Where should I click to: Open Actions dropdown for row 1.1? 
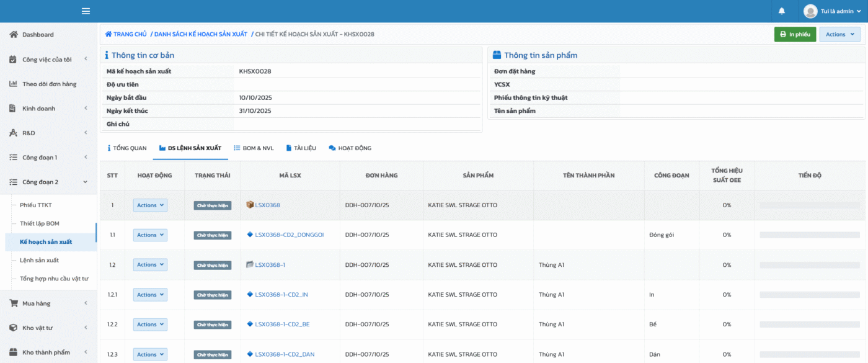coord(150,235)
